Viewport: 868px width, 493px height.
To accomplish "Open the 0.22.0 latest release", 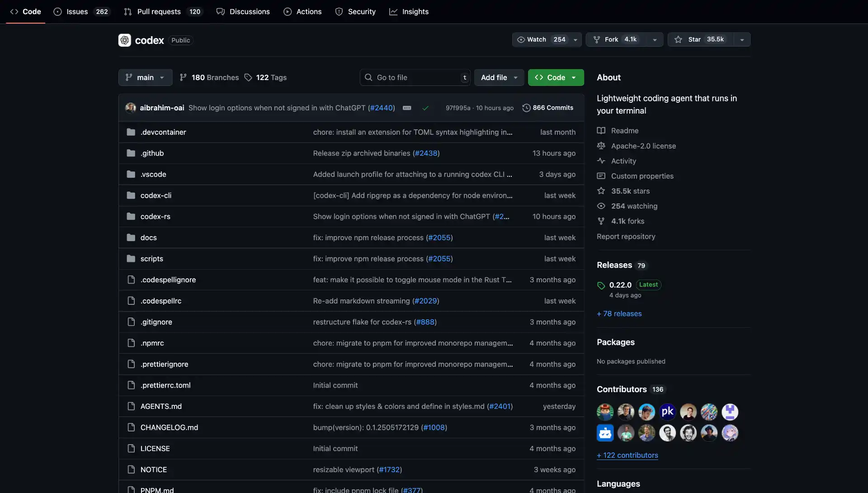I will [x=620, y=285].
